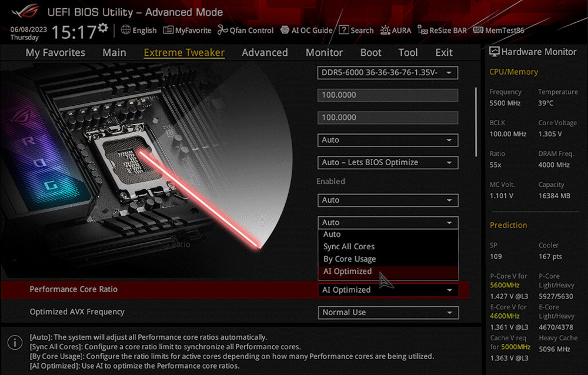Click the English language globe icon

[126, 30]
